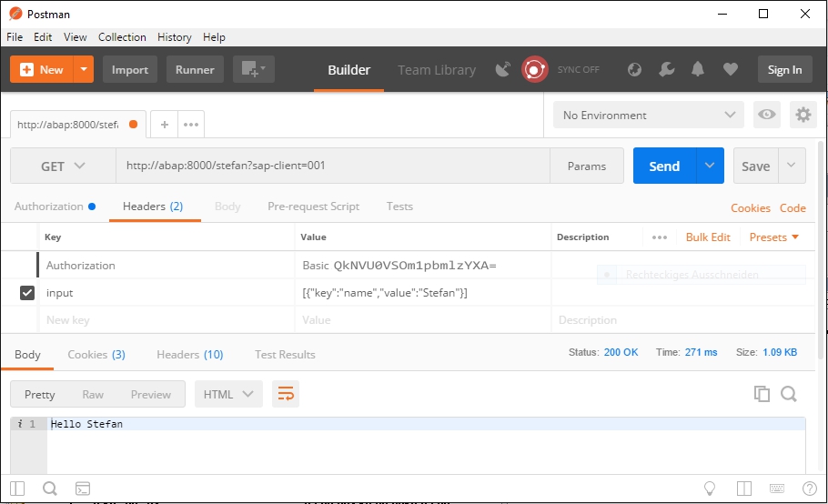Open the Edit menu
This screenshot has width=828, height=504.
point(43,37)
